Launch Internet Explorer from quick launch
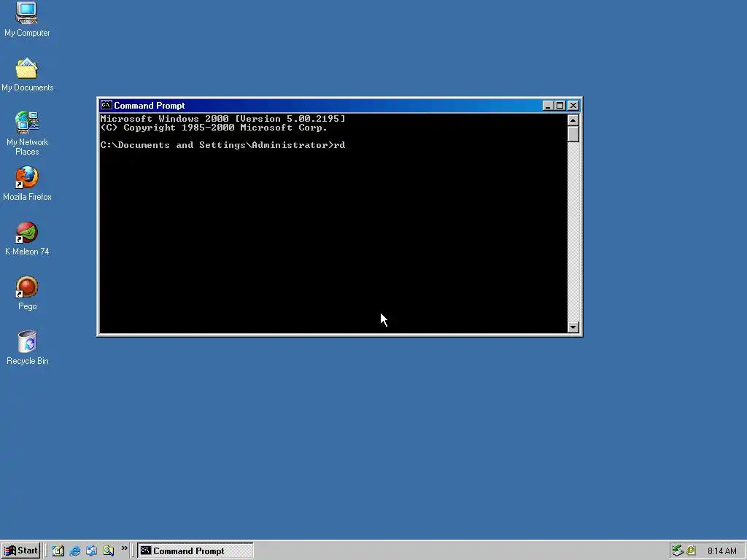Screen dimensions: 747x560 tap(75, 551)
